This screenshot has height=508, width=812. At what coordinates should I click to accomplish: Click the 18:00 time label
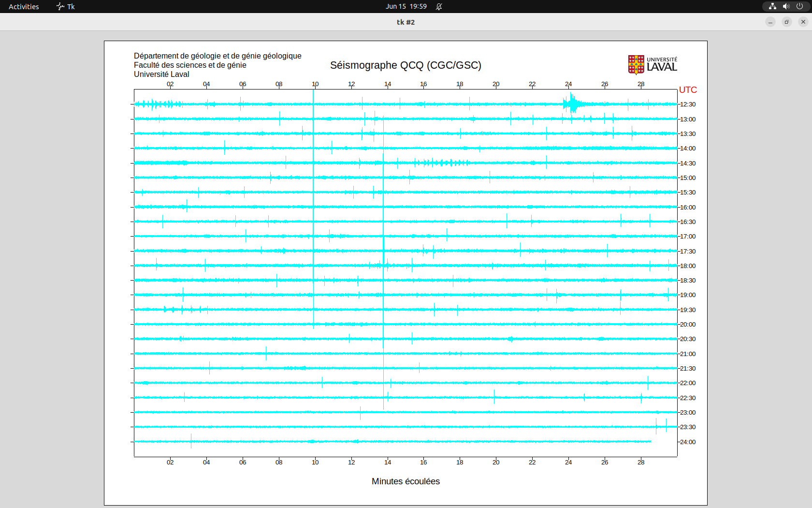(x=688, y=266)
